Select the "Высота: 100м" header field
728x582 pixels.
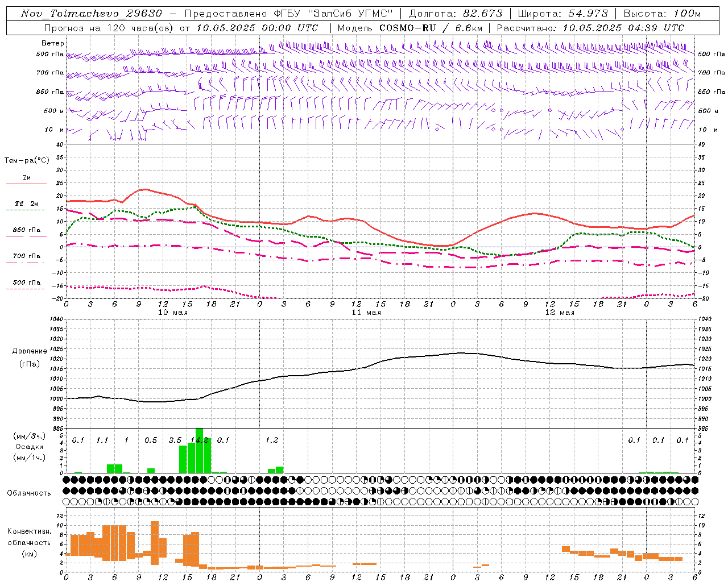point(662,14)
